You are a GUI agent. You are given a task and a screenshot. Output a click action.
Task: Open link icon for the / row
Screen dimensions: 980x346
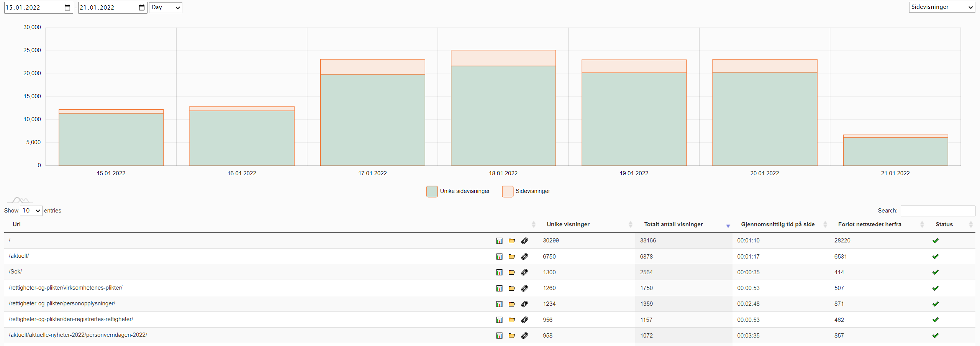525,241
